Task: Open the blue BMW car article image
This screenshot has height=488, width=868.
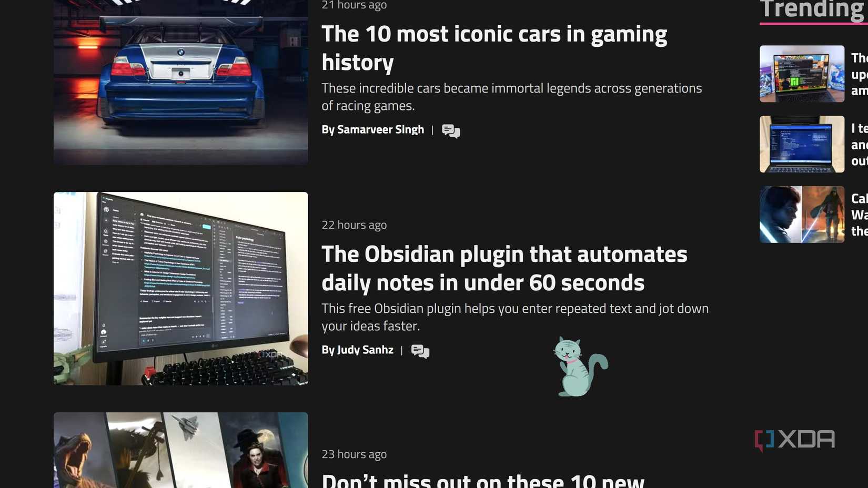Action: pyautogui.click(x=180, y=82)
